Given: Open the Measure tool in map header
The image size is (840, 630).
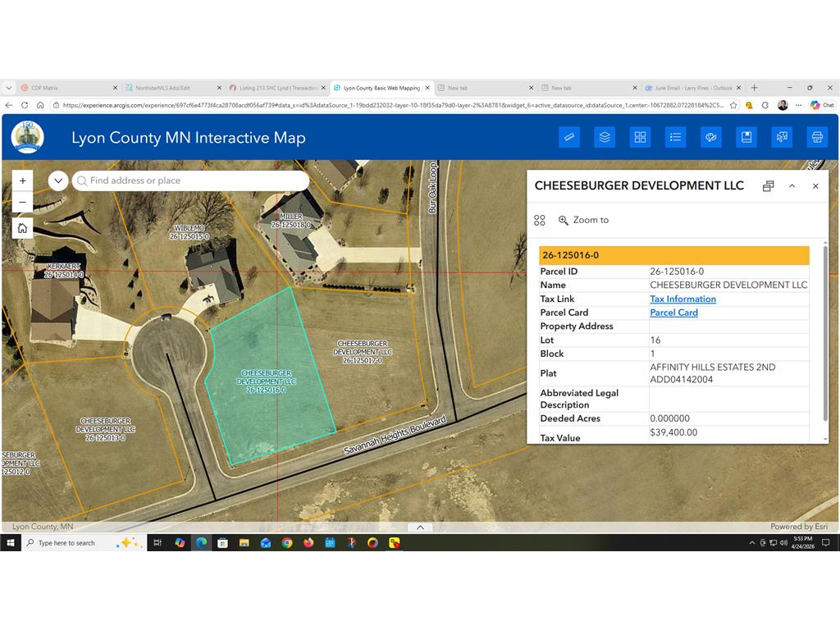Looking at the screenshot, I should click(x=569, y=137).
